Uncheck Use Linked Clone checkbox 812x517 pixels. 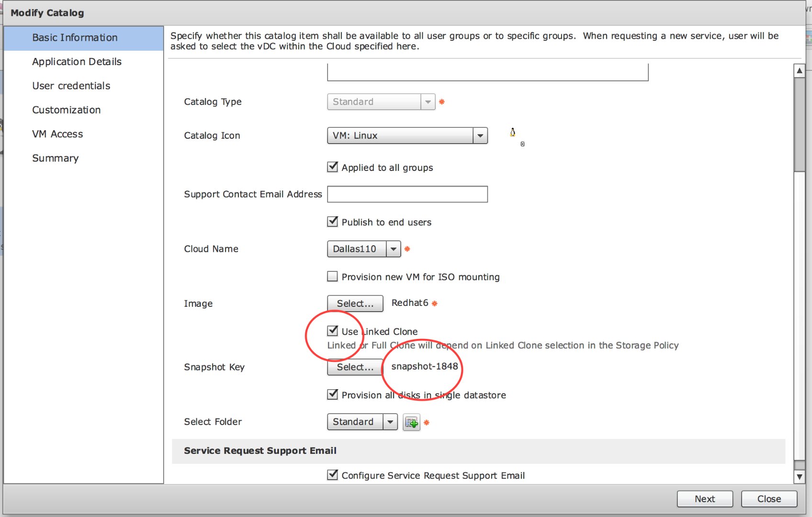point(332,331)
